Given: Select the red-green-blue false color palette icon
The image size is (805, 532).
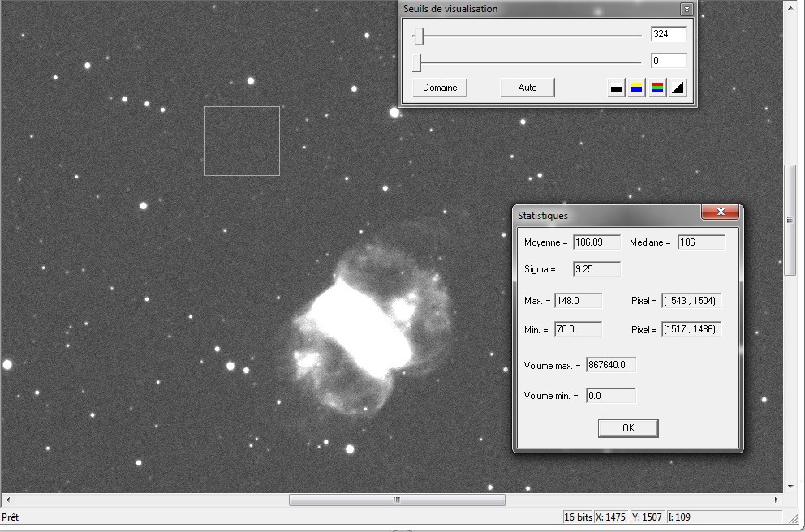Looking at the screenshot, I should point(657,88).
